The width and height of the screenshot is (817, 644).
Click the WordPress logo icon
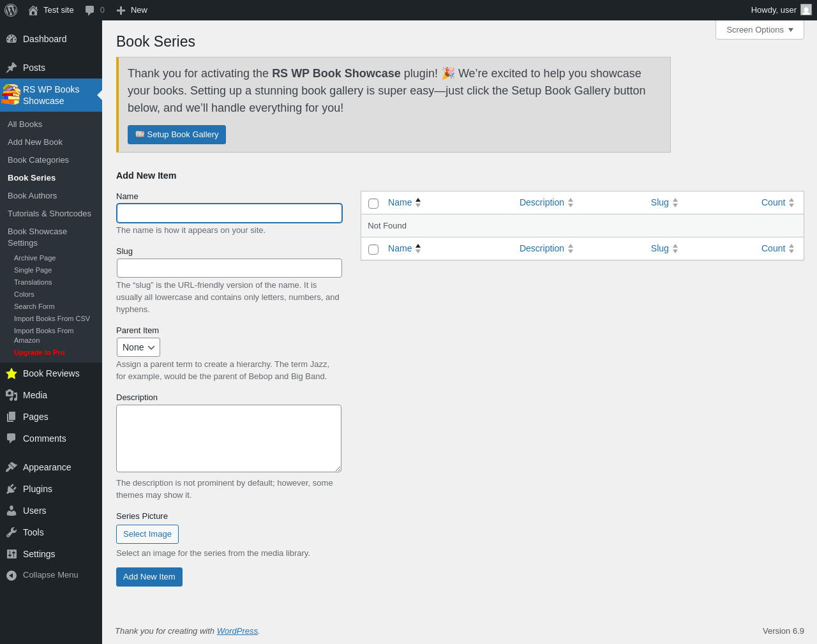[11, 10]
